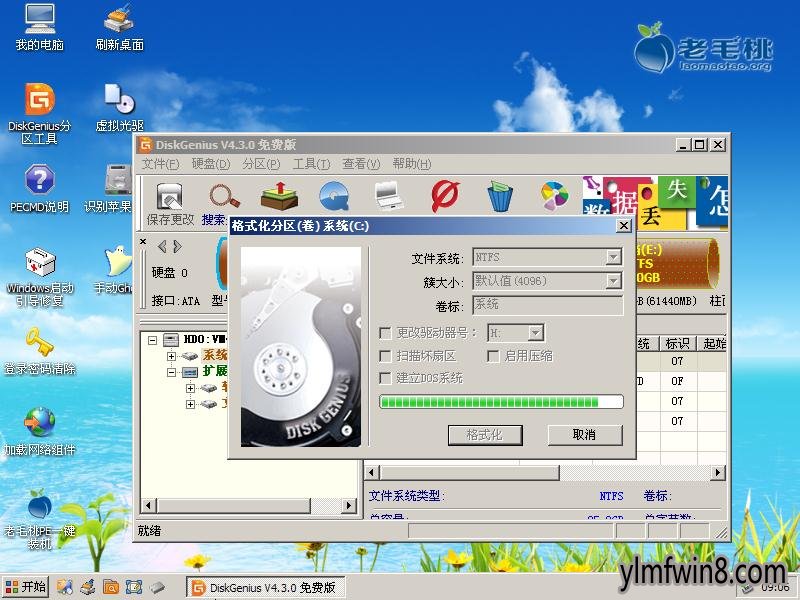Viewport: 800px width, 600px height.
Task: Close the disk map pane with small x
Action: tap(143, 241)
